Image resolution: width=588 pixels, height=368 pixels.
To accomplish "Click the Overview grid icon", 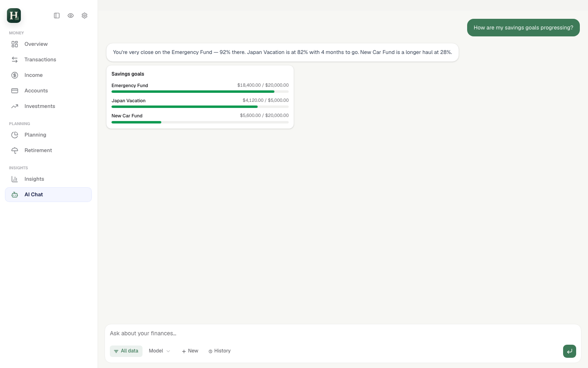I will click(x=15, y=44).
